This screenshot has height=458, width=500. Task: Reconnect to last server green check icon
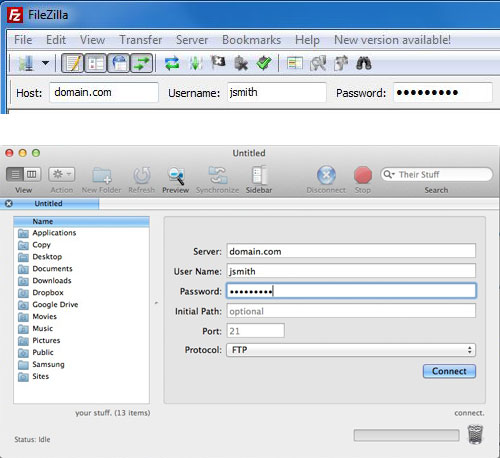point(264,63)
